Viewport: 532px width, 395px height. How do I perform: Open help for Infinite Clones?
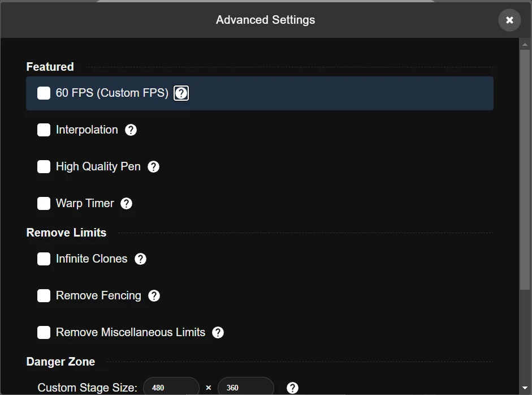pos(140,259)
